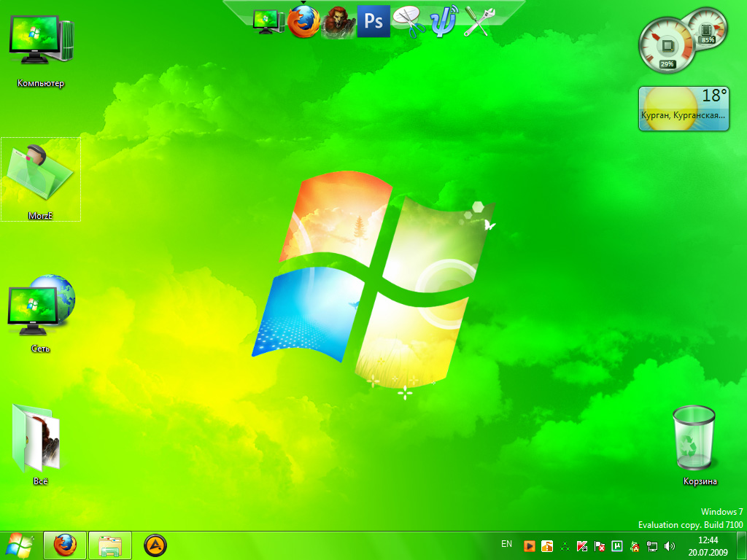
Task: Launch Photoshop from the top dock
Action: click(373, 22)
